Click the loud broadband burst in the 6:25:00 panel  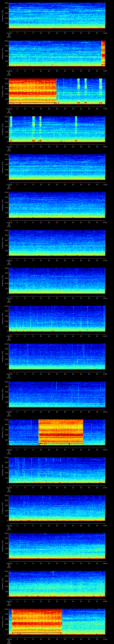61,432
